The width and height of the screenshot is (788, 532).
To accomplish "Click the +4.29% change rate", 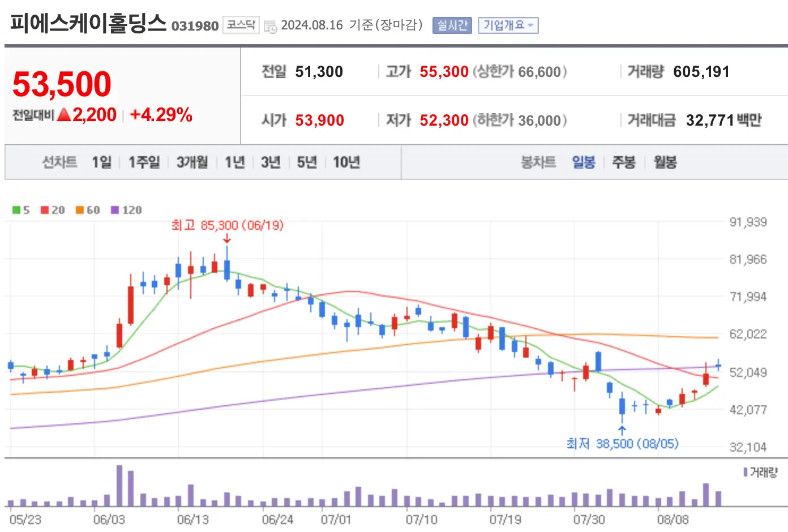I will point(161,115).
